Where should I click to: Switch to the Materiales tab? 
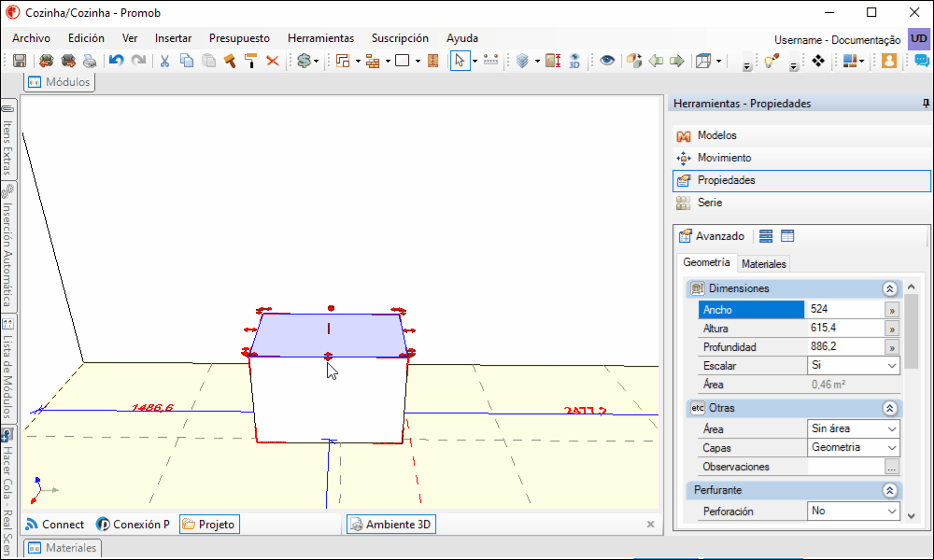pyautogui.click(x=764, y=263)
